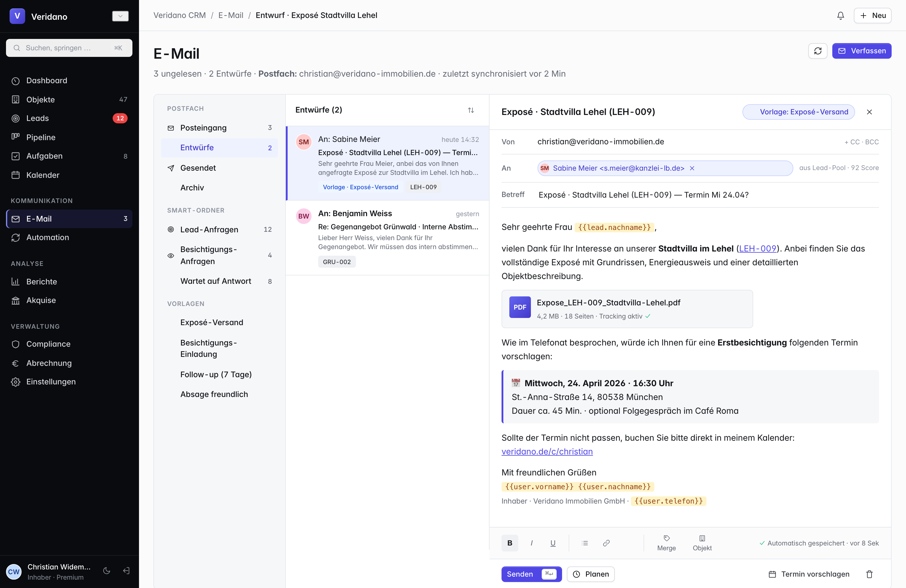Image resolution: width=906 pixels, height=588 pixels.
Task: Click the Verfassen button
Action: click(x=861, y=51)
